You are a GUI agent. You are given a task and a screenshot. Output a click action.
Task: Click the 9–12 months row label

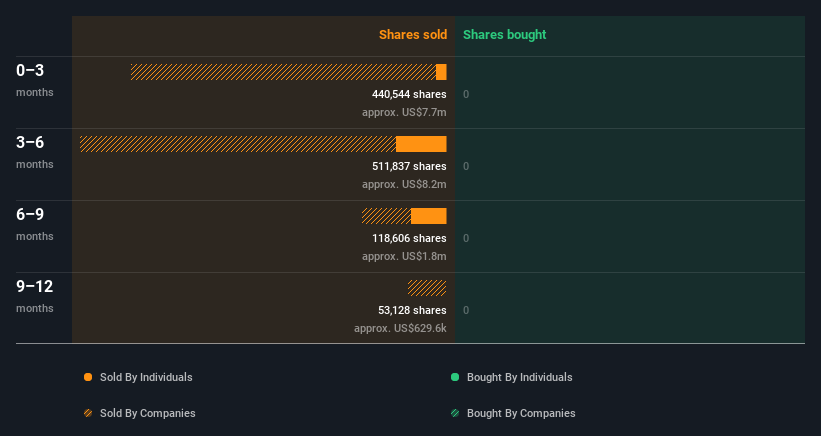(35, 296)
